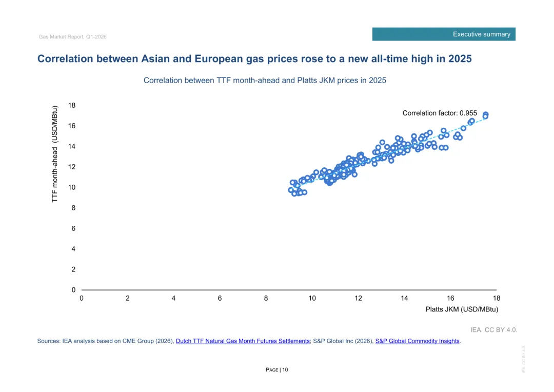
Task: Click the vertical IEA CC BY 4.0 watermark
Action: point(524,359)
